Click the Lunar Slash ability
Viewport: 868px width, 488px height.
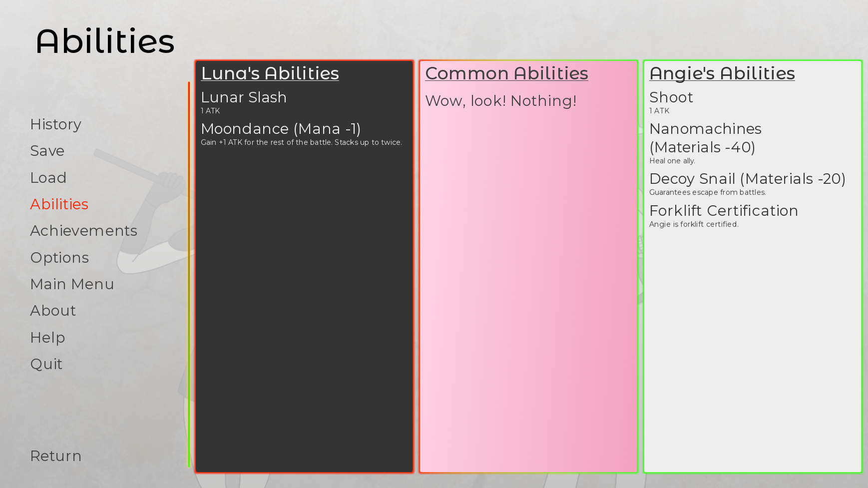pos(244,97)
